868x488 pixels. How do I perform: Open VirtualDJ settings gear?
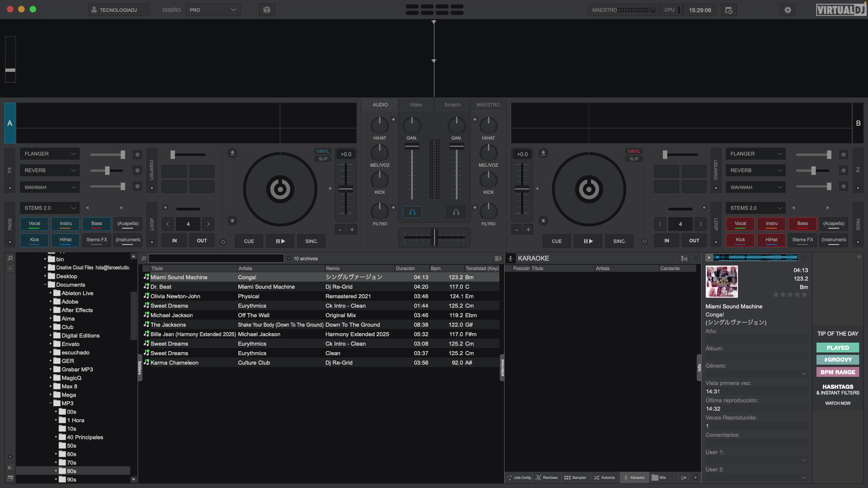[x=787, y=10]
